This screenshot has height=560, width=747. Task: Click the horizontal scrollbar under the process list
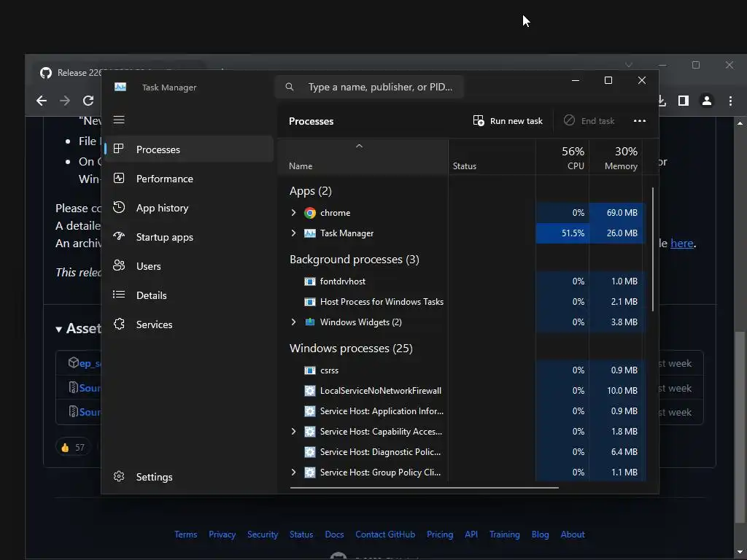(x=424, y=488)
